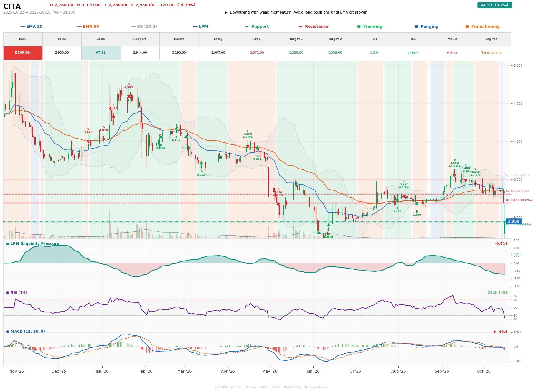Viewport: 536px width, 392px height.
Task: Click the sell marker 3,929 +5.4%
Action: [x=248, y=147]
